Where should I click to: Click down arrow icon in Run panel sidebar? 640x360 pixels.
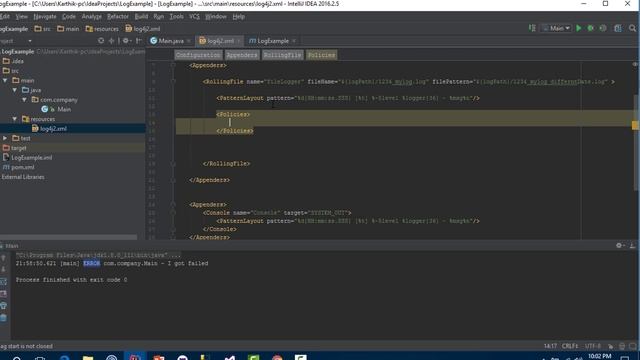coord(4,269)
